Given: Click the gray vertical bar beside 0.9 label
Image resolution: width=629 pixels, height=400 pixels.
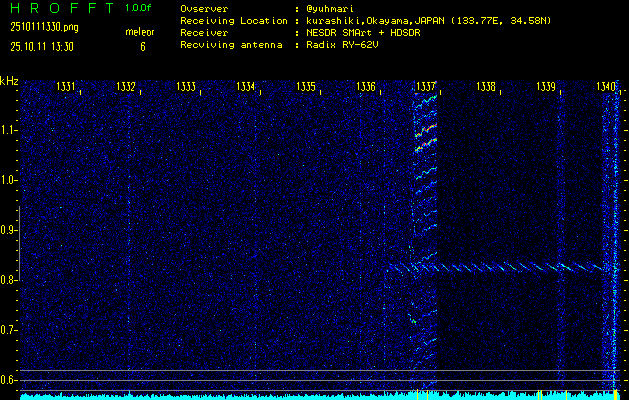Looking at the screenshot, I should pos(19,243).
